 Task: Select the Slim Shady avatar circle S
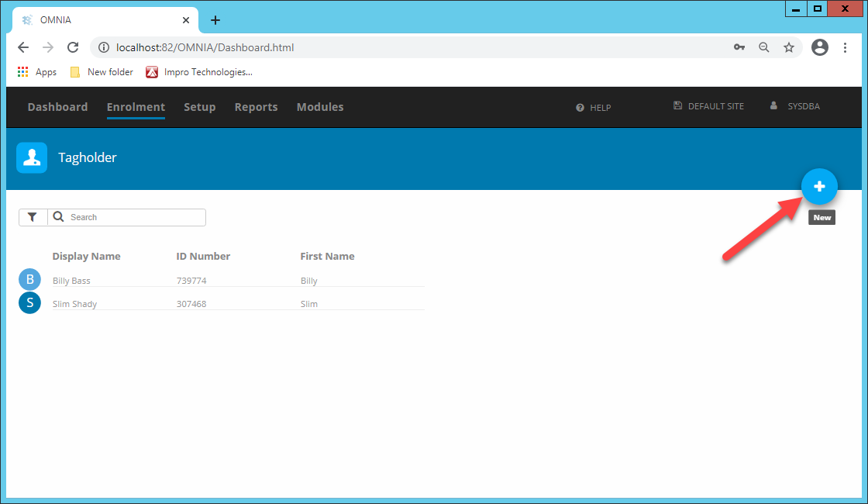click(30, 302)
